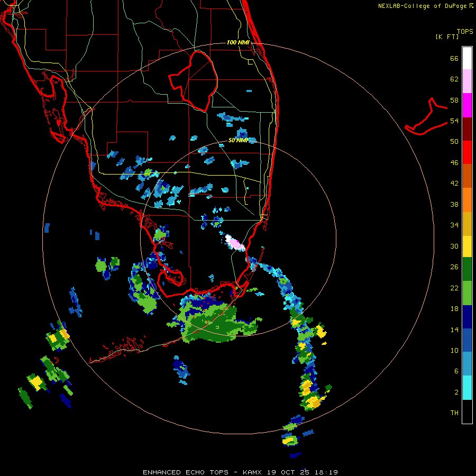The width and height of the screenshot is (476, 476).
Task: Select the gold legend swatch
Action: coord(467,223)
